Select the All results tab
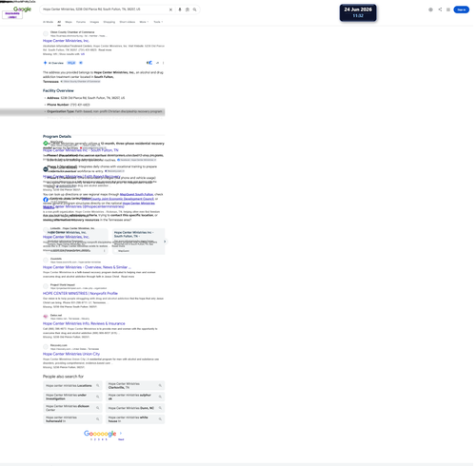The height and width of the screenshot is (466, 476). [x=59, y=22]
